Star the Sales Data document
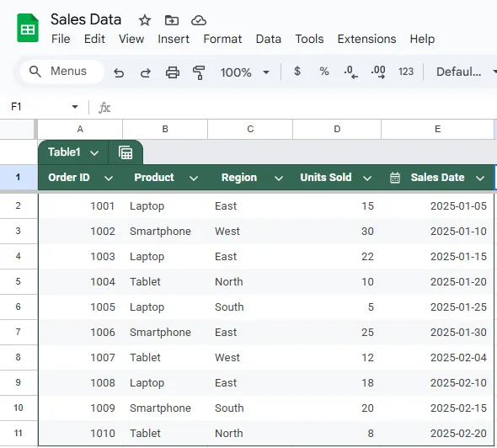This screenshot has height=448, width=497. click(x=145, y=20)
